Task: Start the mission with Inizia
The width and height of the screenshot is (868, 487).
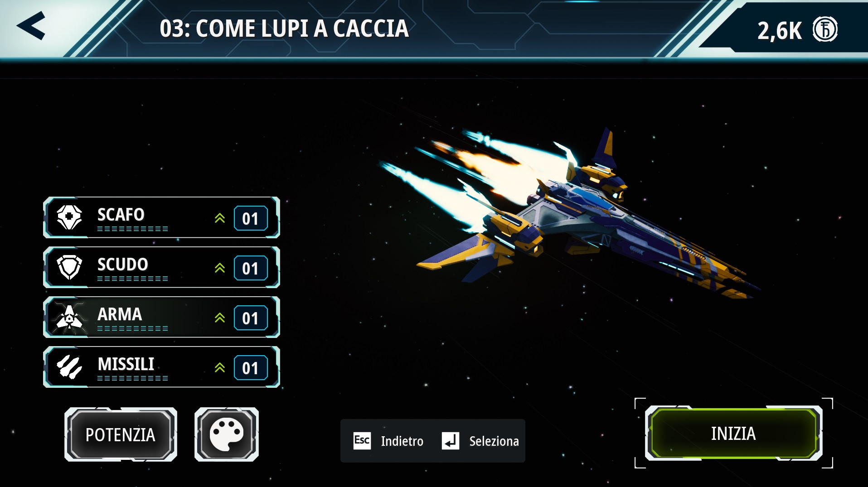Action: [733, 434]
